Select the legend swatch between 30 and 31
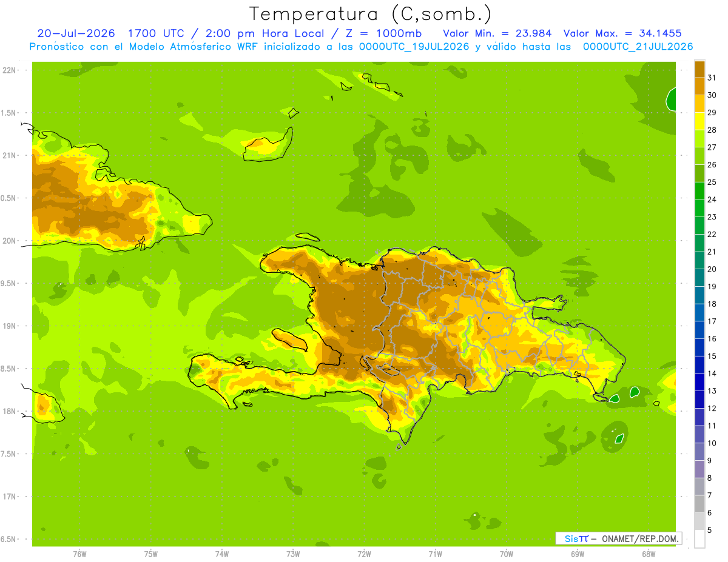This screenshot has width=728, height=562. (699, 87)
